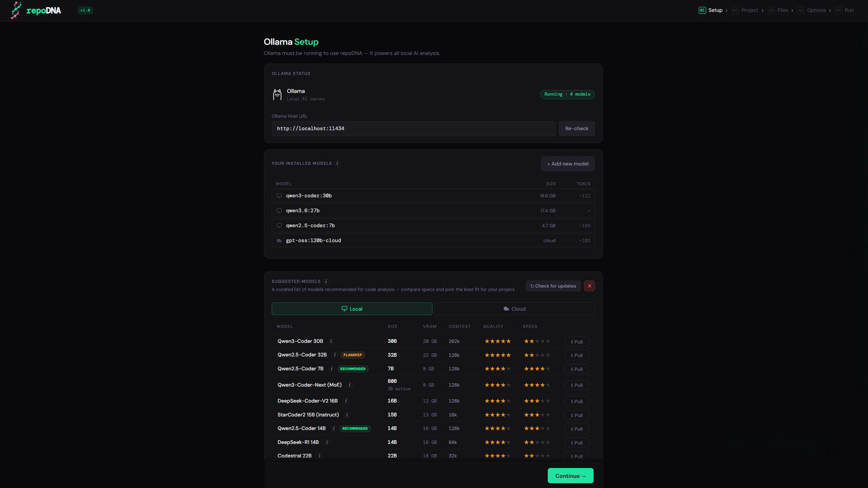Click the Quality column header

pyautogui.click(x=493, y=327)
